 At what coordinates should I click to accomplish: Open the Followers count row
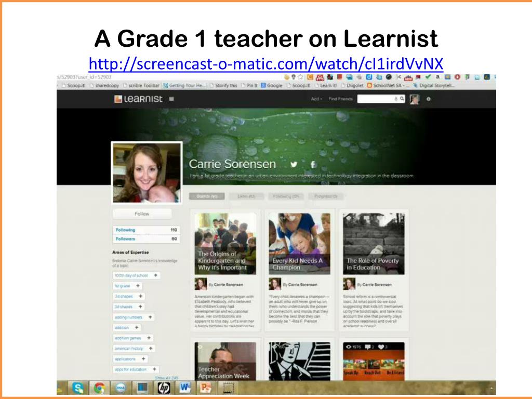coord(146,239)
